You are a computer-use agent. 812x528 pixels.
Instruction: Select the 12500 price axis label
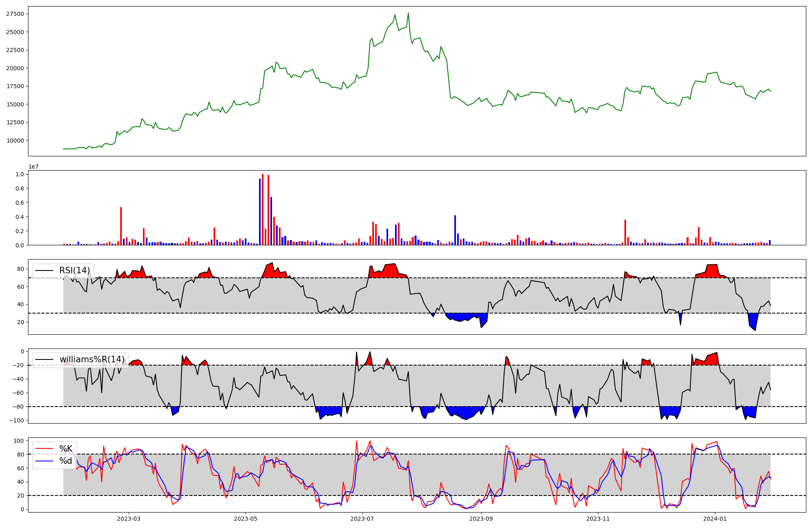pos(15,122)
